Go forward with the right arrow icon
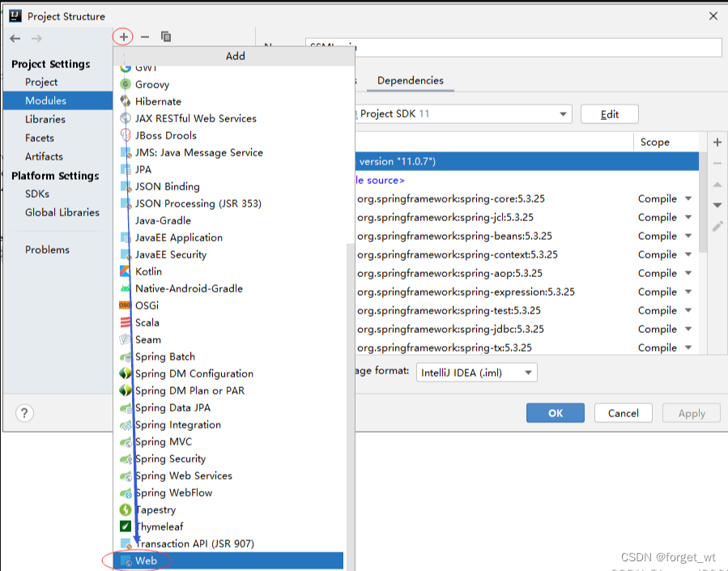The image size is (728, 571). coord(36,39)
